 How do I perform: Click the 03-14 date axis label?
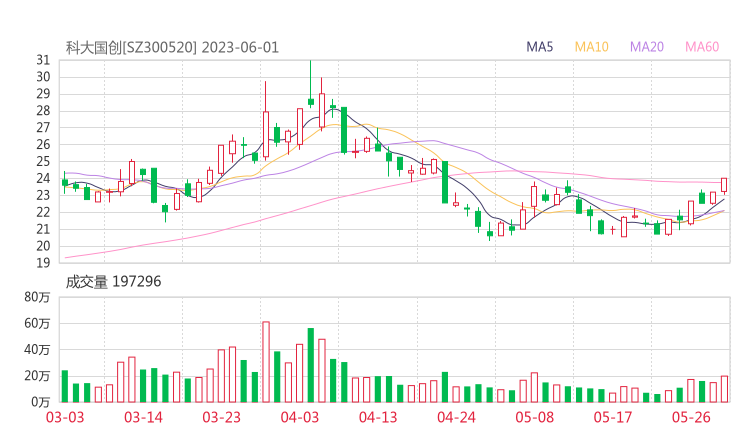143,417
